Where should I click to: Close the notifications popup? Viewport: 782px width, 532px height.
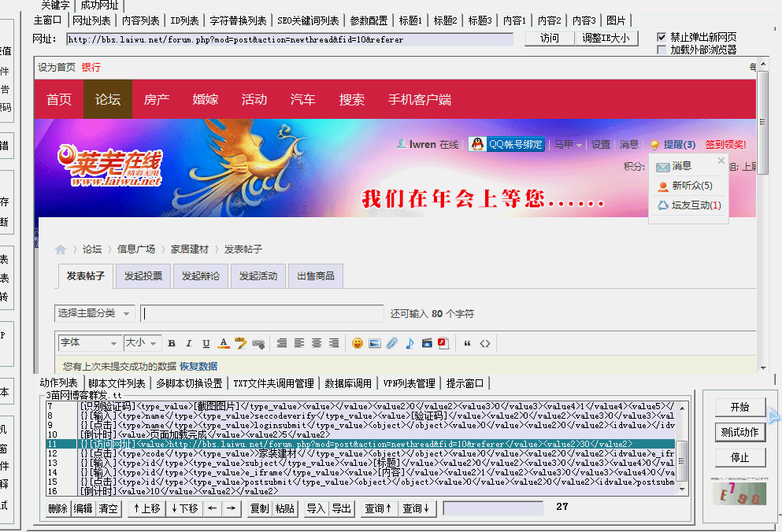[721, 161]
